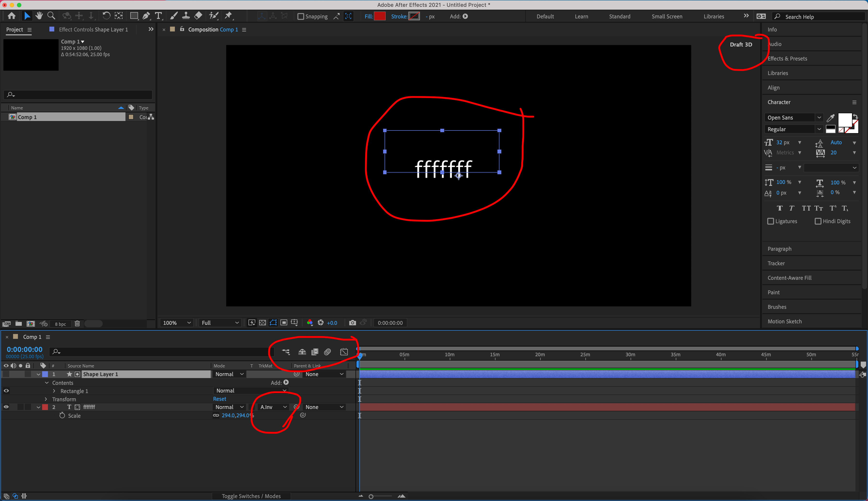
Task: Expand the Rectangle 1 group
Action: point(54,391)
